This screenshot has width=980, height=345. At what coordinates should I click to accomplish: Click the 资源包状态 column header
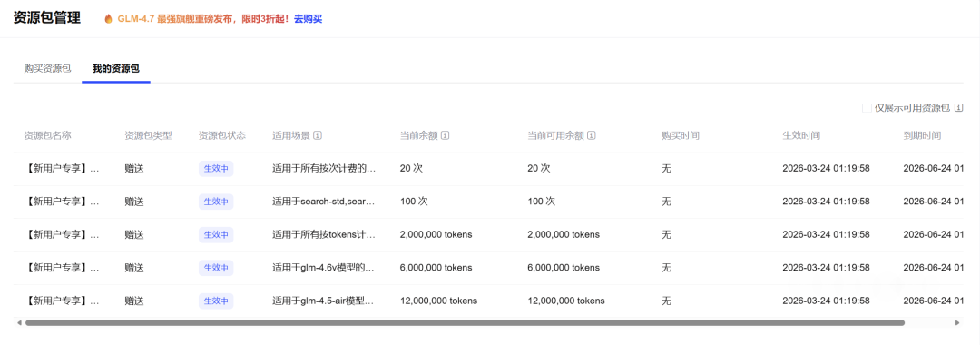pos(222,135)
